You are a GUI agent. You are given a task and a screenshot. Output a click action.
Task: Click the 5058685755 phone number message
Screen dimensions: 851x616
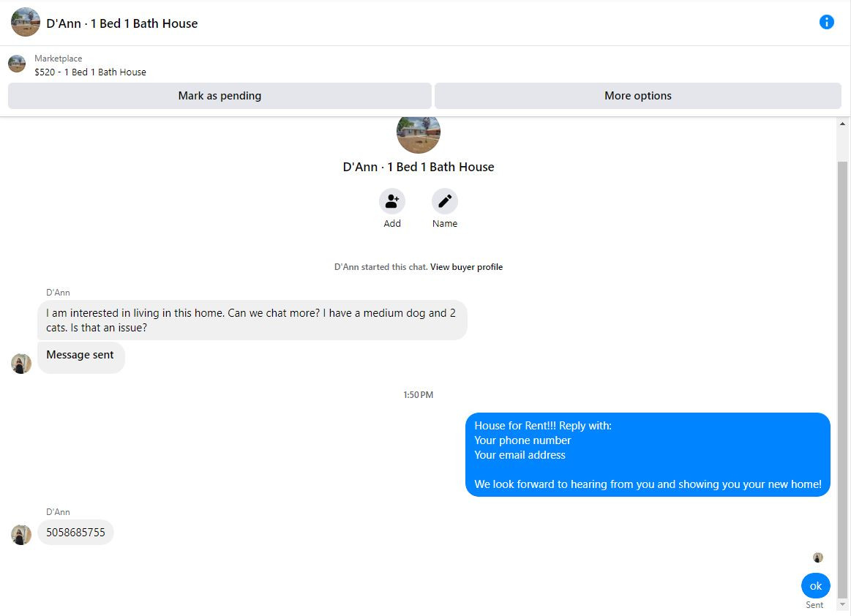(75, 533)
